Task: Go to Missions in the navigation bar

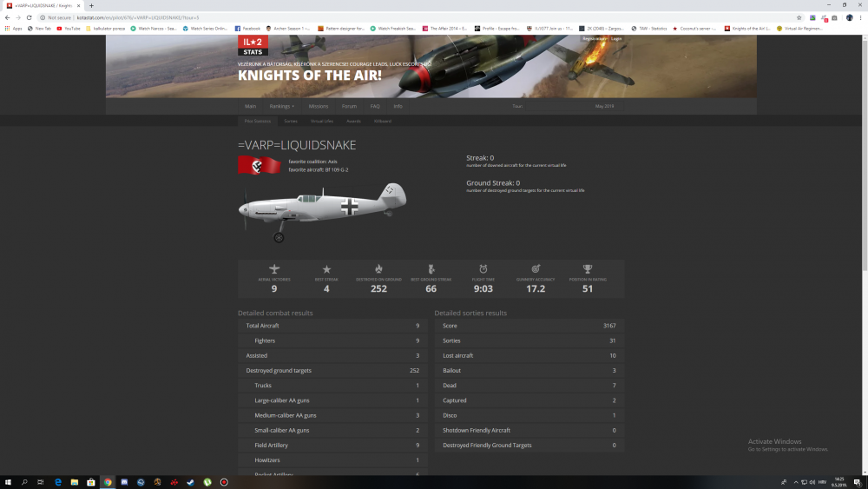Action: click(319, 106)
